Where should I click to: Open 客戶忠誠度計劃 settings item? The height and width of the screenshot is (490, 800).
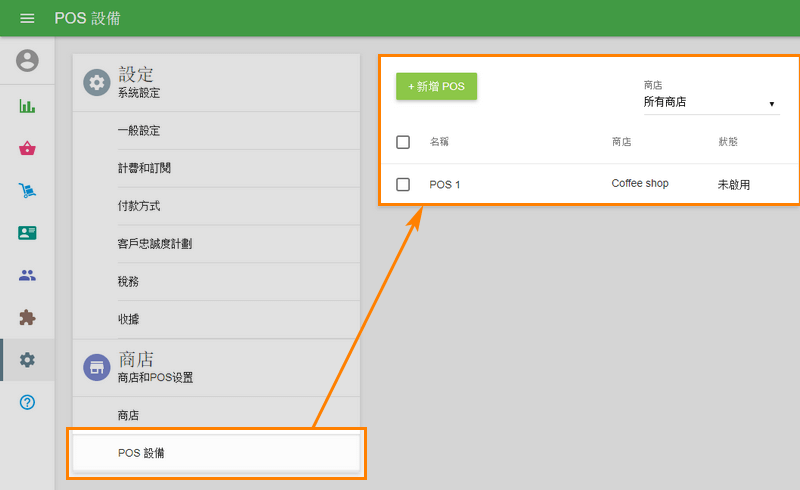tap(154, 244)
